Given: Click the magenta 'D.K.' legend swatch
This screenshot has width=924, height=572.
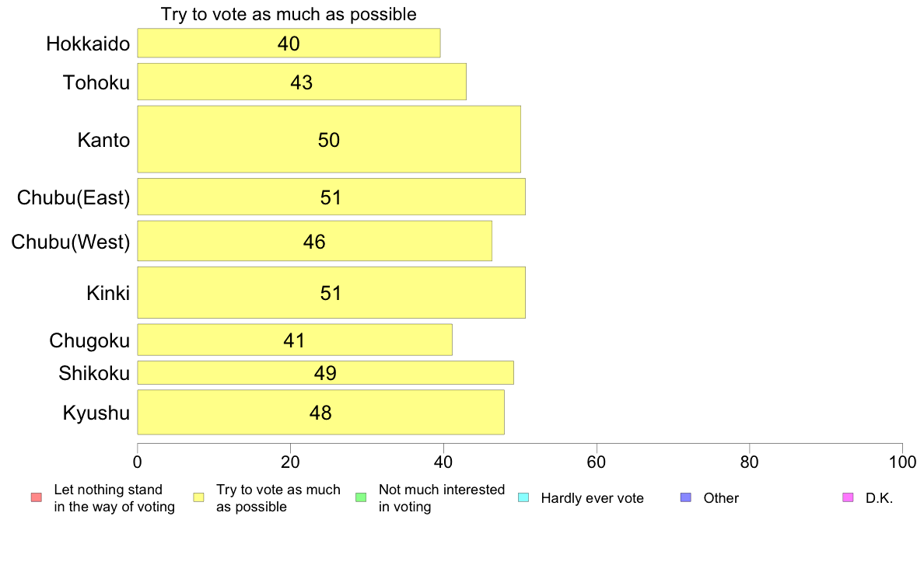Looking at the screenshot, I should point(848,497).
